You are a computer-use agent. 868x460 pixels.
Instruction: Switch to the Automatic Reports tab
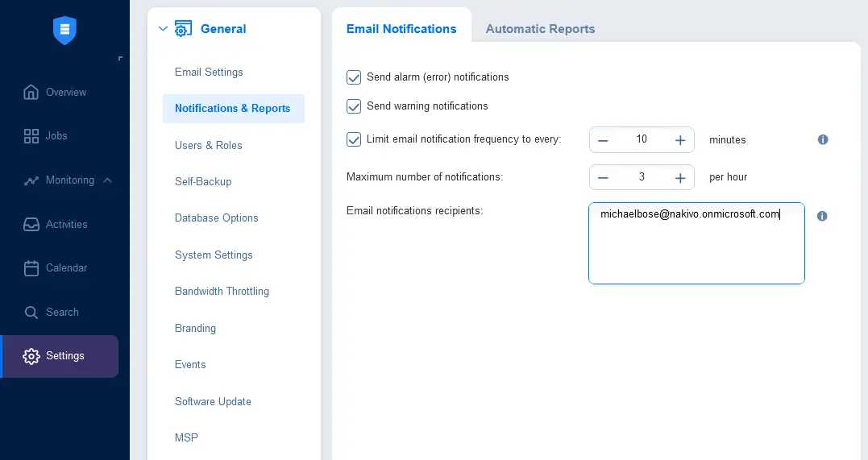(x=540, y=29)
